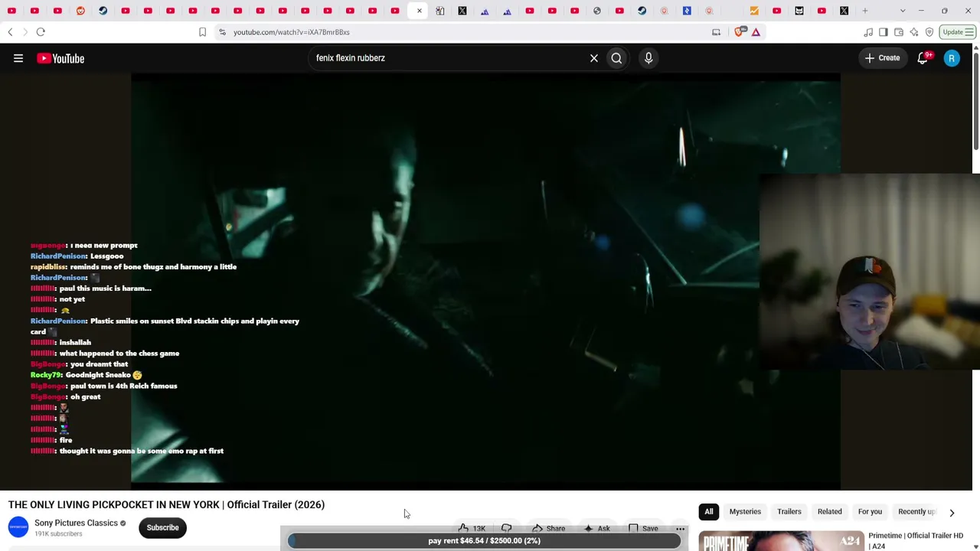View site information icon in address bar
The width and height of the screenshot is (980, 551).
click(x=222, y=32)
